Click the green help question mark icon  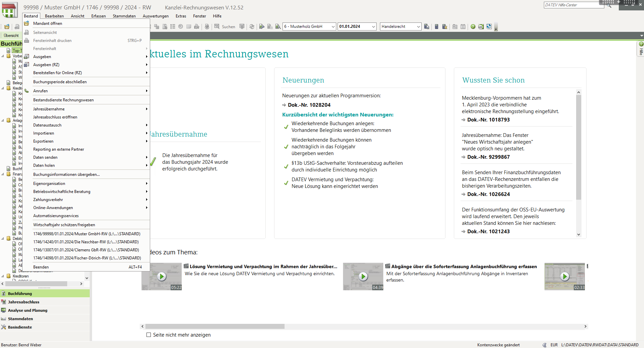[x=473, y=27]
